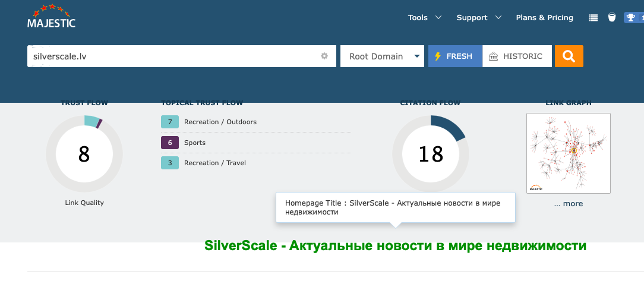This screenshot has height=287, width=644.
Task: Go to Plans & Pricing
Action: 545,18
